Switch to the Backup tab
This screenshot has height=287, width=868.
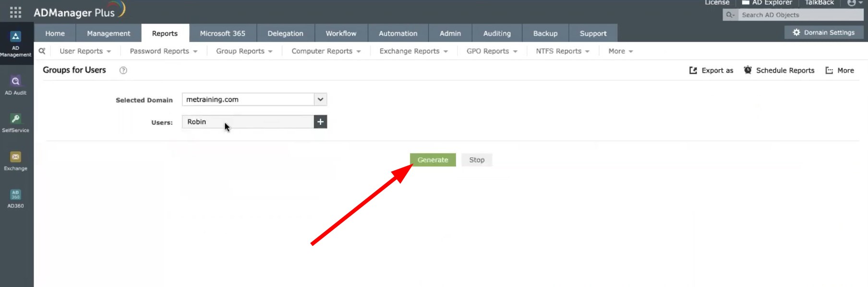coord(545,33)
